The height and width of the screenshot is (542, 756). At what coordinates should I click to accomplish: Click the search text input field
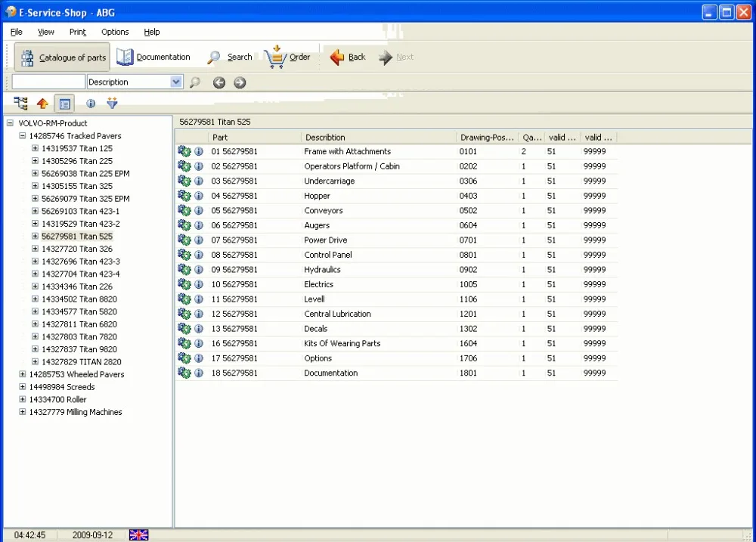(48, 82)
